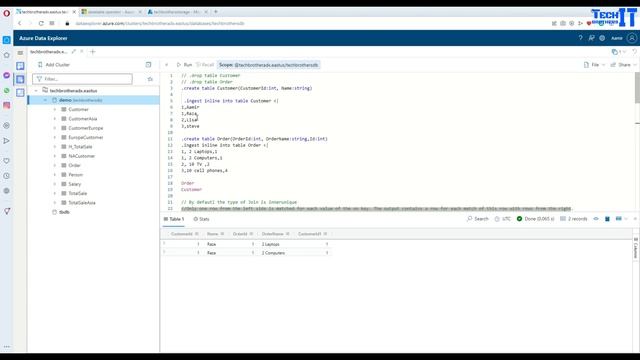The image size is (640, 360).
Task: Expand the Order table node
Action: pyautogui.click(x=55, y=165)
